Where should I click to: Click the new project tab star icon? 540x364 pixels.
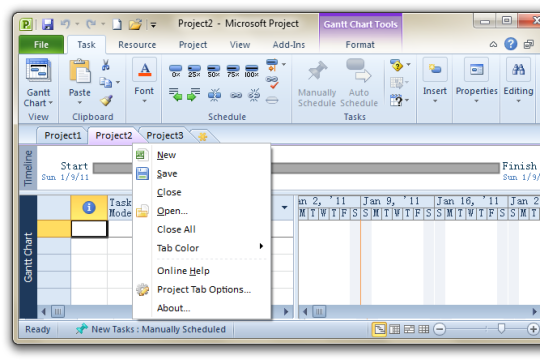[203, 137]
